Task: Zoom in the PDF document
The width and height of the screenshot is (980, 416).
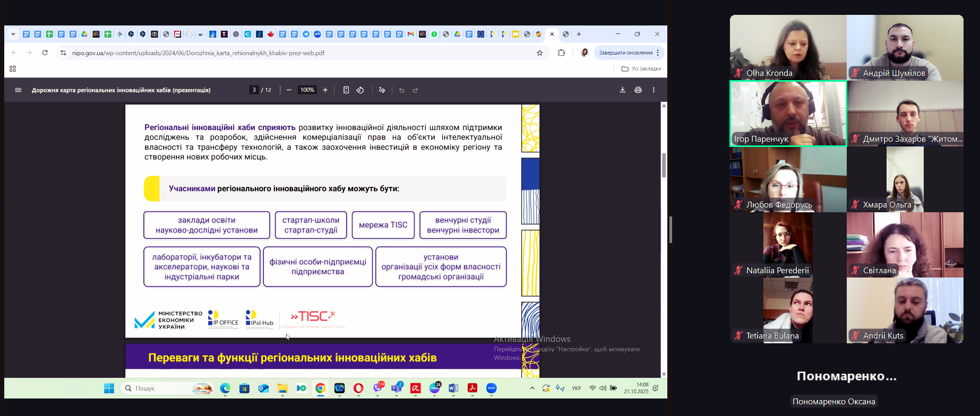Action: coord(325,90)
